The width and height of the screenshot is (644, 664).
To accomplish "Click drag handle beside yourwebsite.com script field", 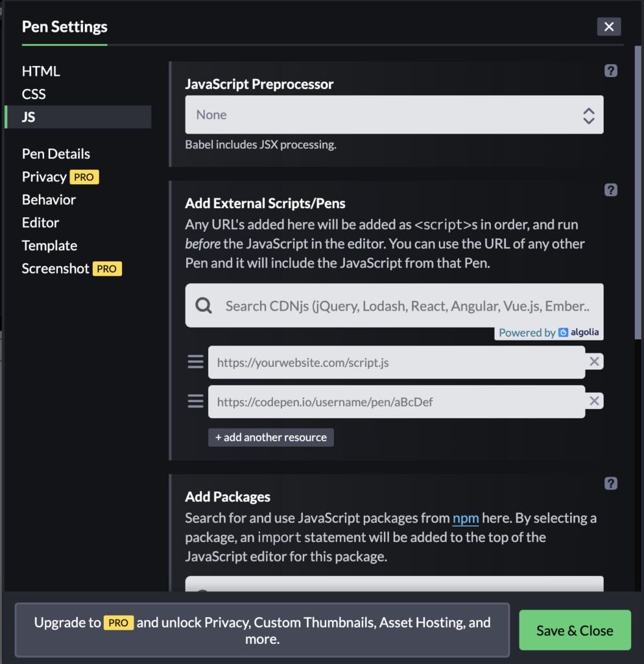I will (196, 362).
